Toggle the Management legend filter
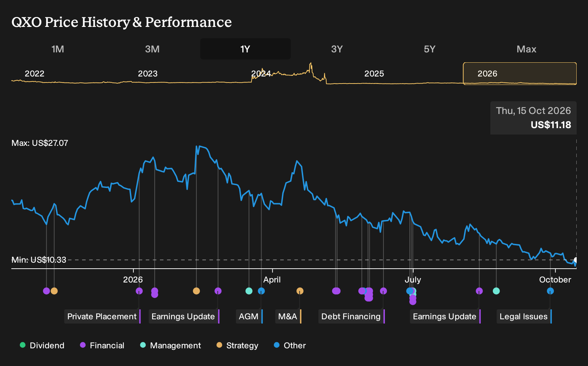This screenshot has height=366, width=588. click(x=171, y=345)
